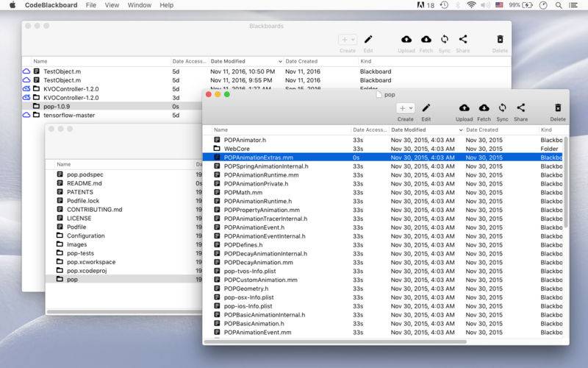Click horizontal scrollbar in pop window

pyautogui.click(x=336, y=342)
